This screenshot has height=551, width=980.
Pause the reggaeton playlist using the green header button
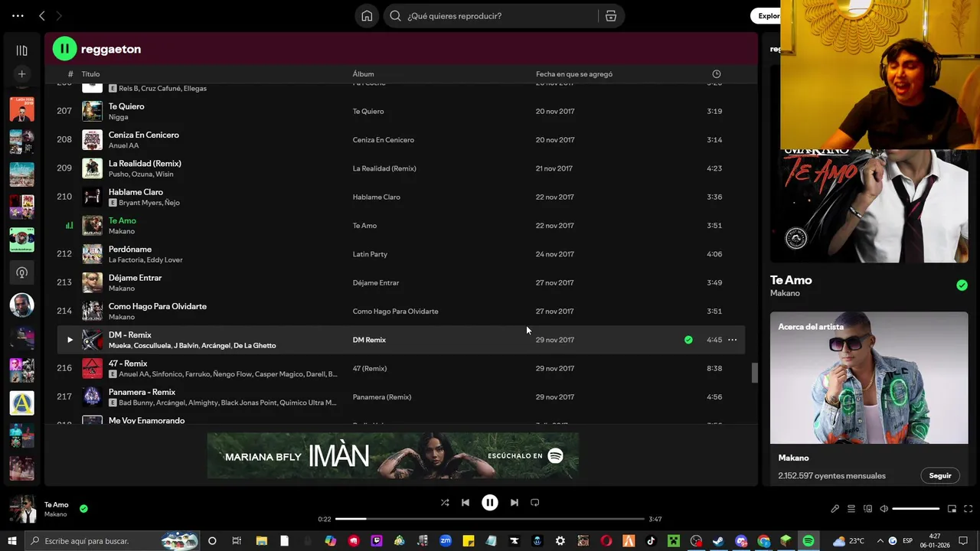click(x=64, y=49)
